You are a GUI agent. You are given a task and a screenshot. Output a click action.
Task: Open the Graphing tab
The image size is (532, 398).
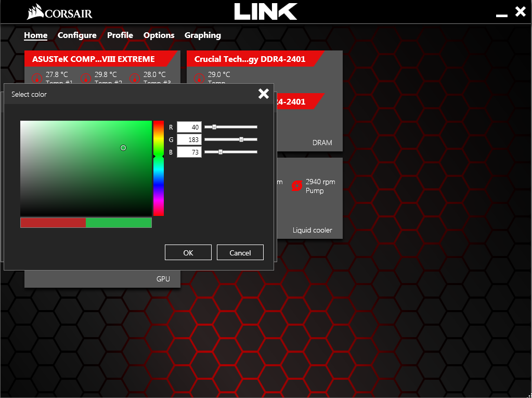coord(202,35)
